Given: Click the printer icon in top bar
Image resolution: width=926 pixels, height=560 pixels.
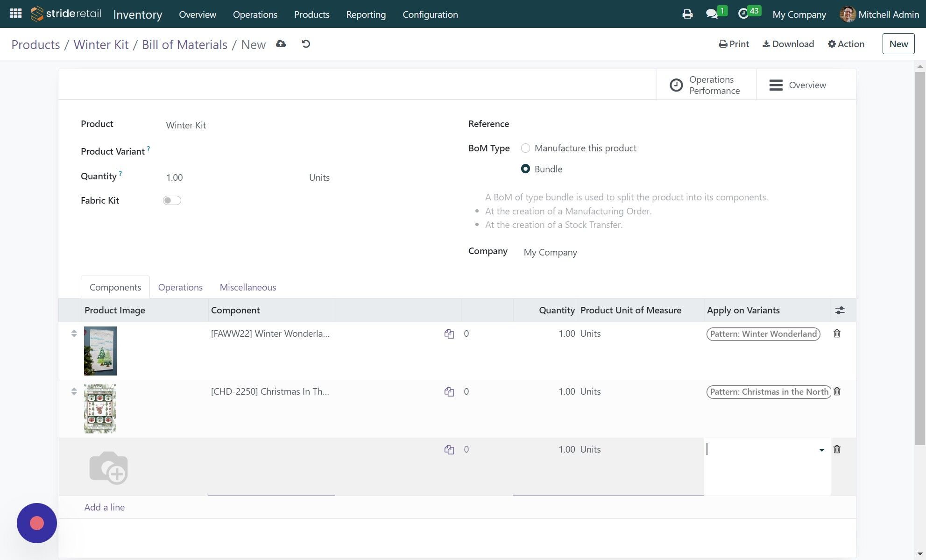Looking at the screenshot, I should coord(687,14).
